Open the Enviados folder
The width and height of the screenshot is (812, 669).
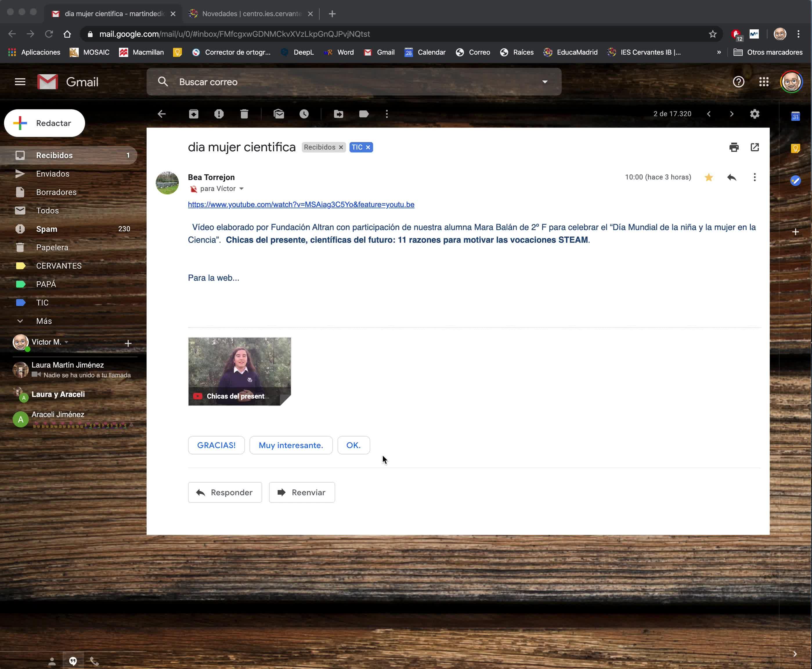53,174
